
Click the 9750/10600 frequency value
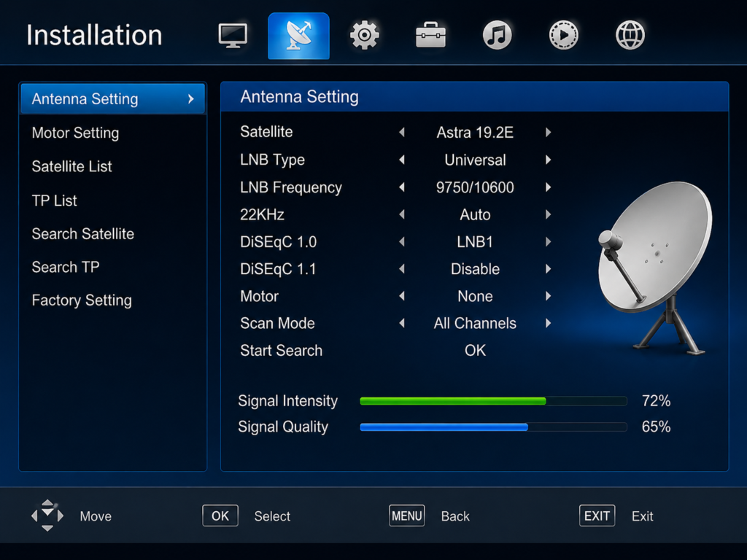[475, 187]
